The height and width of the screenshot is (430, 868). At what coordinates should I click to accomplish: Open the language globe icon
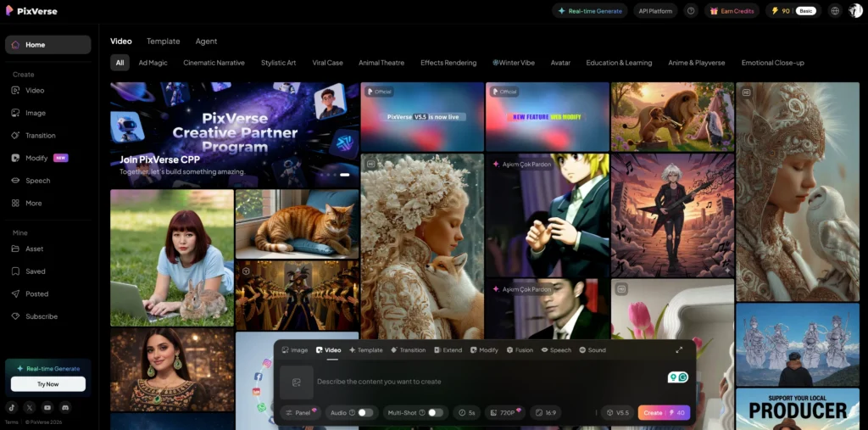[x=835, y=10]
